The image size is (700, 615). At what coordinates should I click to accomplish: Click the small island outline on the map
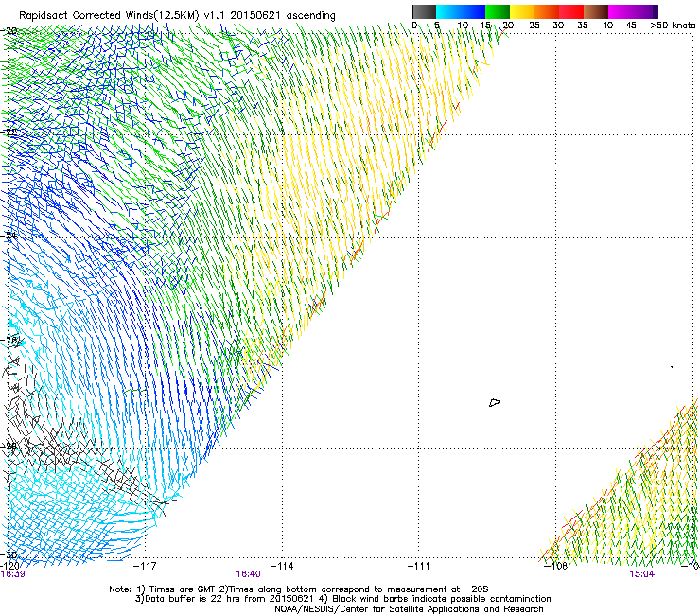coord(495,402)
